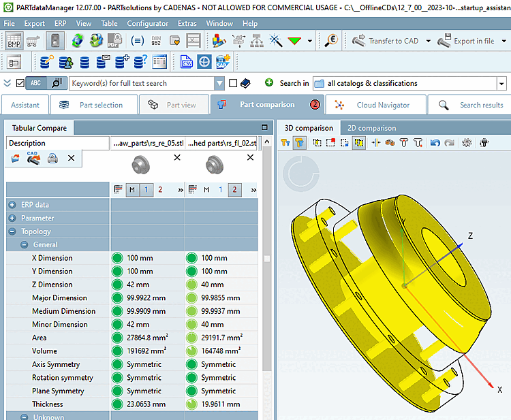The height and width of the screenshot is (420, 511).
Task: Click the Export in file button
Action: 466,41
